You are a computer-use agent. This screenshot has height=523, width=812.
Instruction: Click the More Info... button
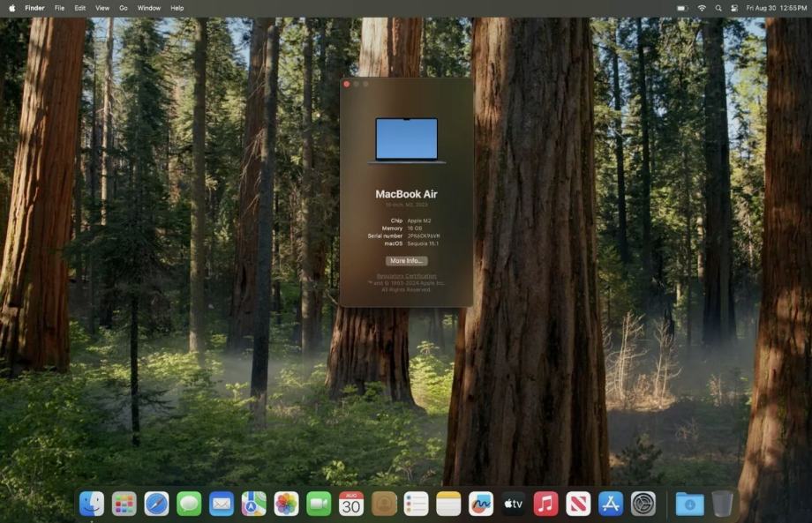pyautogui.click(x=407, y=261)
